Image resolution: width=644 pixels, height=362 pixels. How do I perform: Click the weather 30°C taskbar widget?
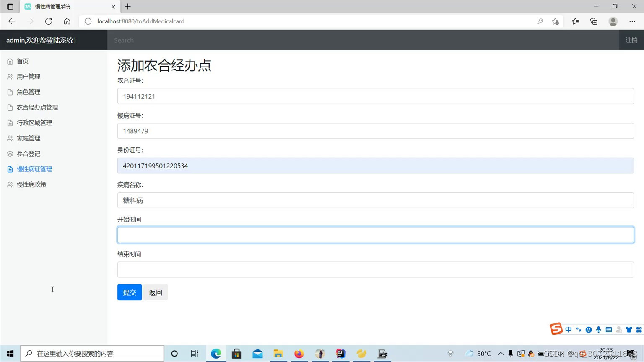point(478,354)
